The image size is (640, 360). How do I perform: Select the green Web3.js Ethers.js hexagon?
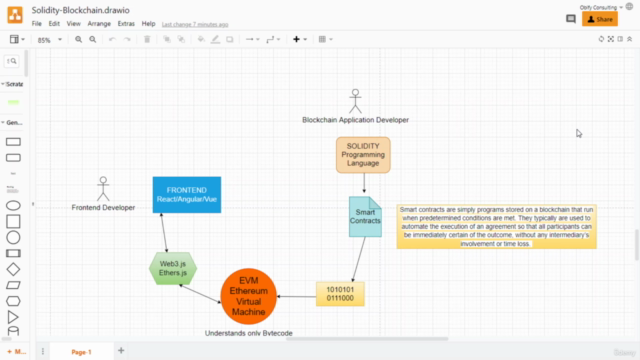click(173, 268)
